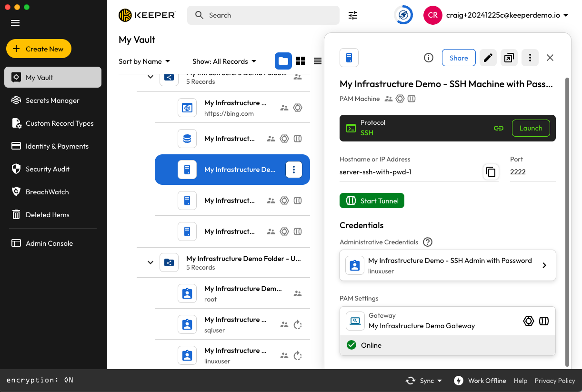Switch to list view layout
The width and height of the screenshot is (582, 392).
click(x=318, y=61)
